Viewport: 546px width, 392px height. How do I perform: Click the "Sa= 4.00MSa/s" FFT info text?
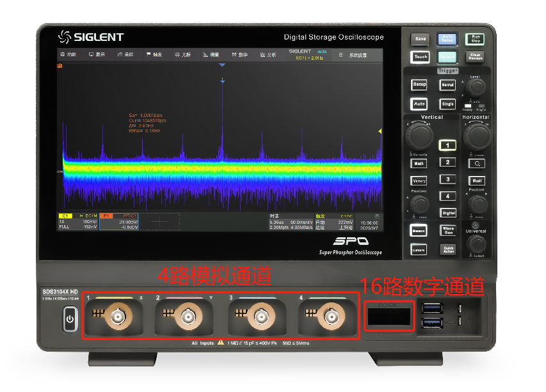145,115
